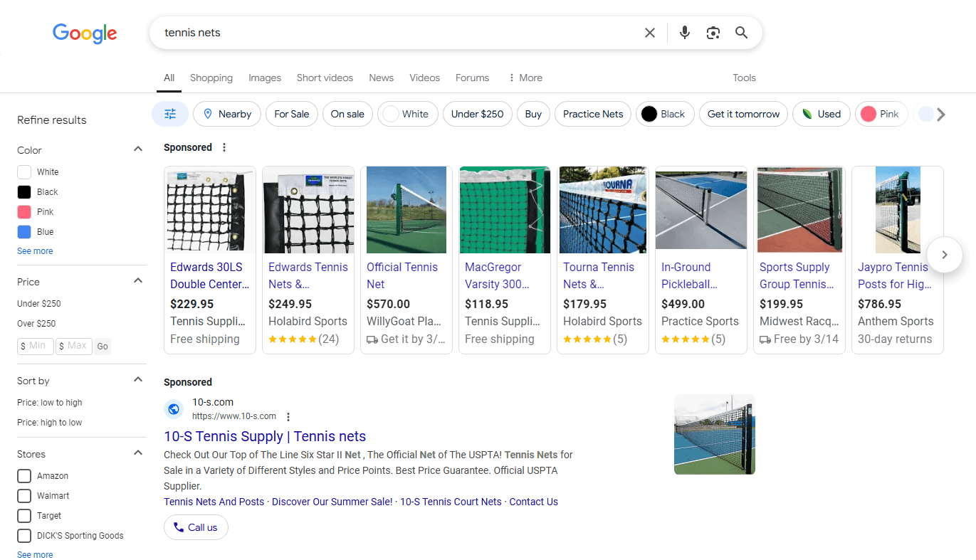976x560 pixels.
Task: Open Edwards 30LS Double Center product image
Action: (x=210, y=210)
